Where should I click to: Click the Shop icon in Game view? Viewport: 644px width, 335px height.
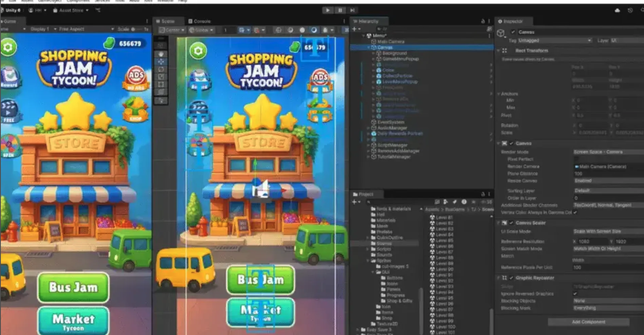[135, 110]
